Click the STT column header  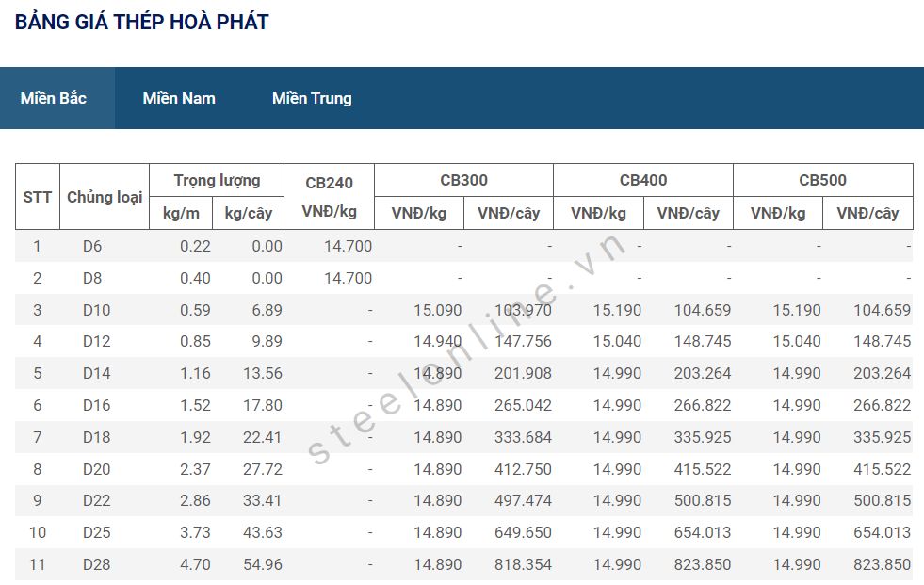click(37, 197)
